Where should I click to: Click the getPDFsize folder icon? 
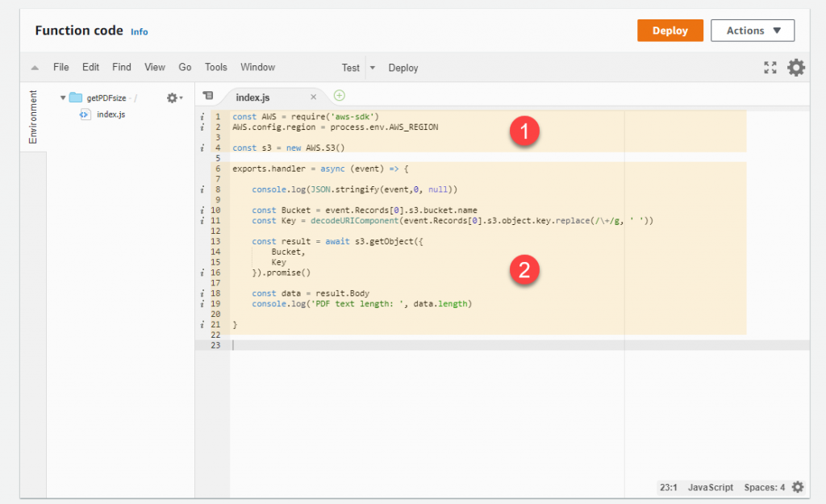coord(77,97)
